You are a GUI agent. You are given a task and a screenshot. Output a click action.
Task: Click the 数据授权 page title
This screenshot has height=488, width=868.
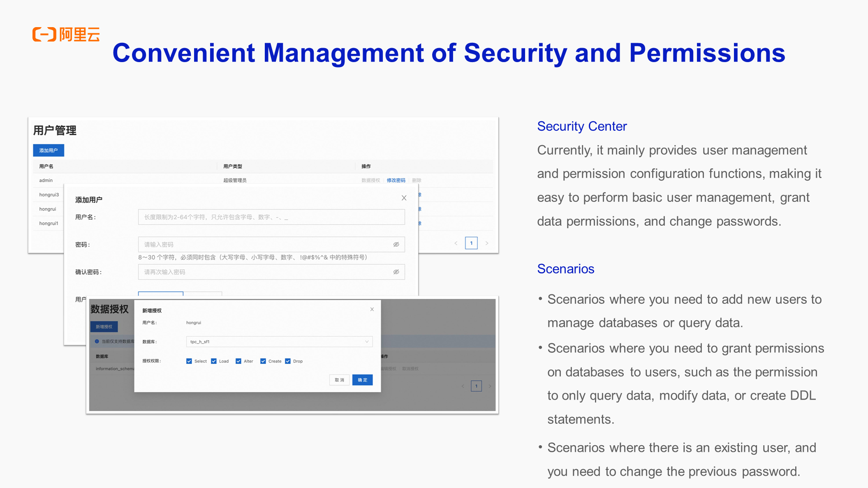coord(109,309)
